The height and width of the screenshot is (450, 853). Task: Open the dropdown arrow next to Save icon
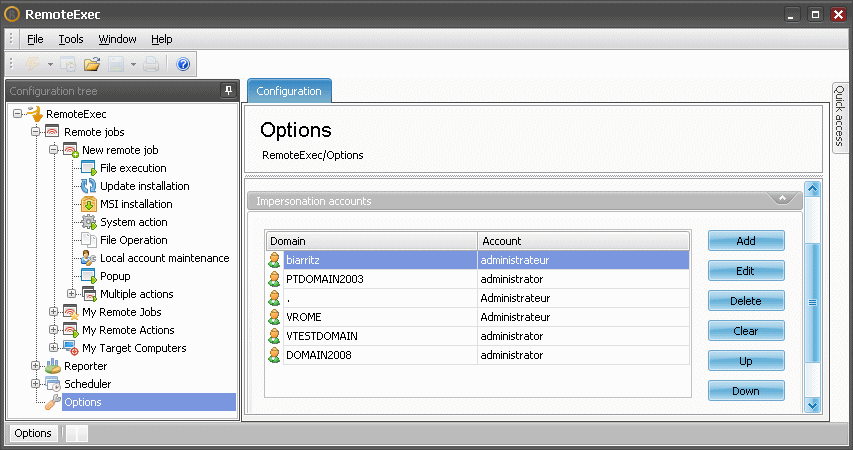(x=133, y=65)
